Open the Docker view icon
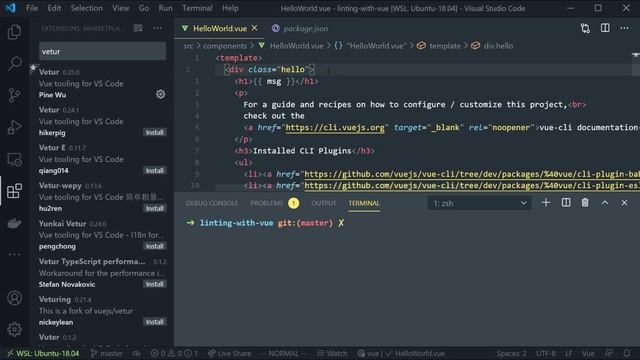 click(x=14, y=223)
